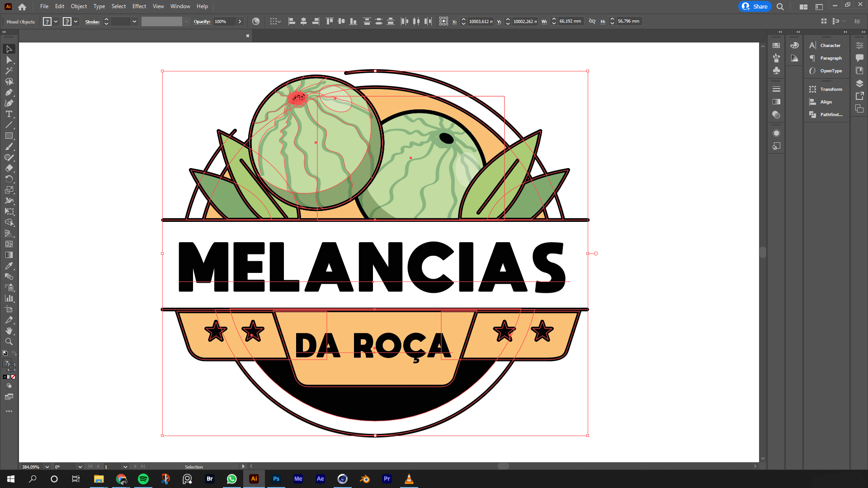Expand the Opacity options arrow
868x488 pixels.
(x=240, y=22)
